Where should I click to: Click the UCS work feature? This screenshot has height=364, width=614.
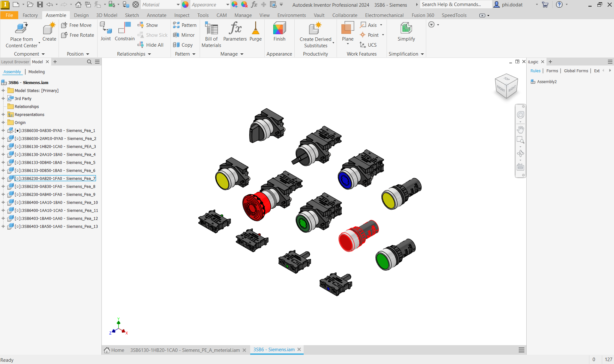click(x=368, y=45)
